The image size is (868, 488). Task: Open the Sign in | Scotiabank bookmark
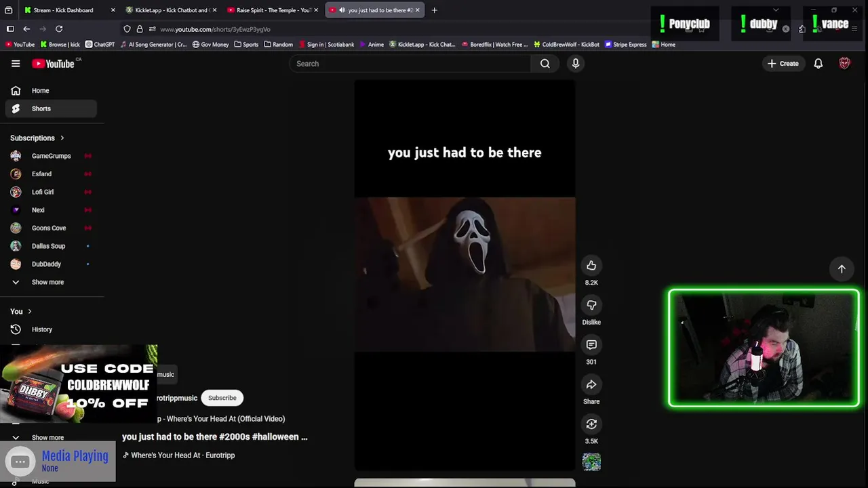tap(325, 45)
